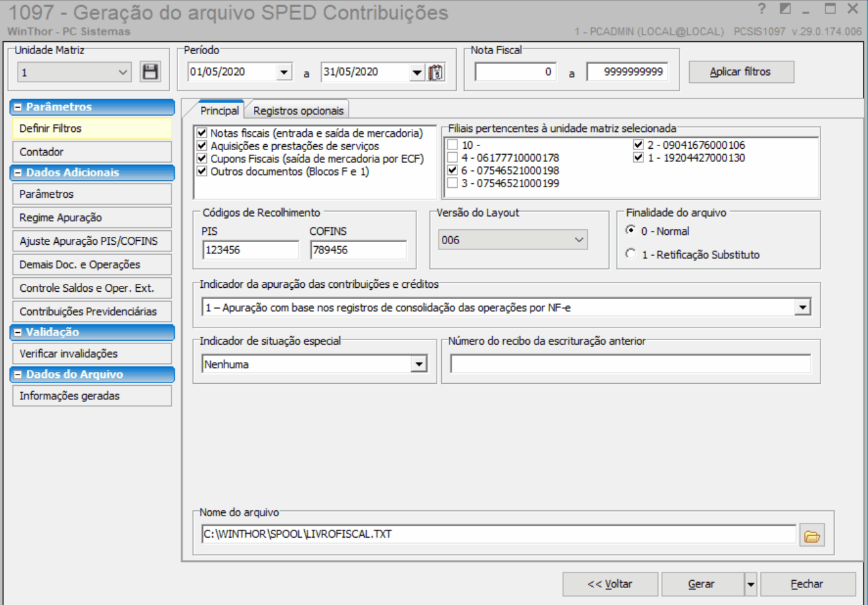Check filial 4 - 06177710000178
868x605 pixels.
452,157
